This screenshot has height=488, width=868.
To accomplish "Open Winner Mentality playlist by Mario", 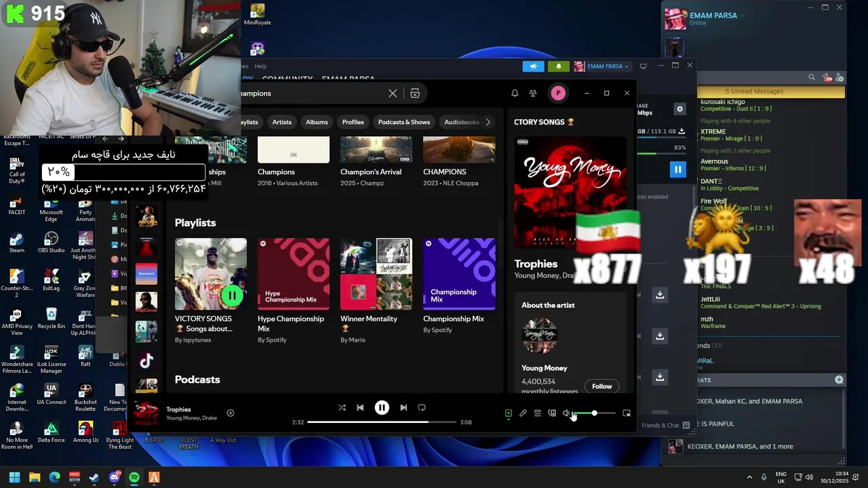I will click(x=376, y=291).
